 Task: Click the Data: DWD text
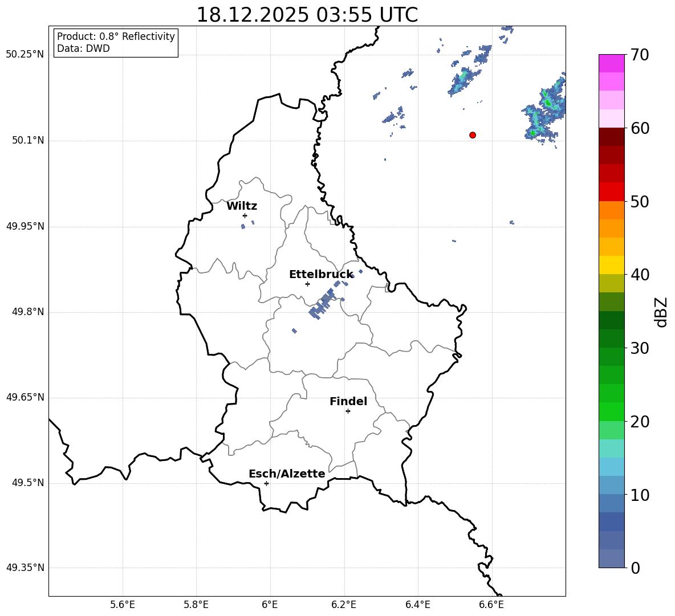(x=83, y=48)
